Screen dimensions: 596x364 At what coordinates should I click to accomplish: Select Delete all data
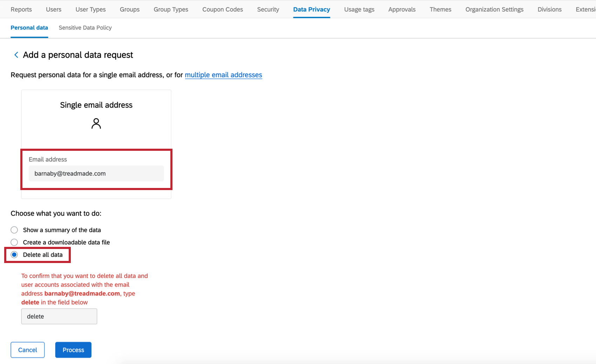14,255
